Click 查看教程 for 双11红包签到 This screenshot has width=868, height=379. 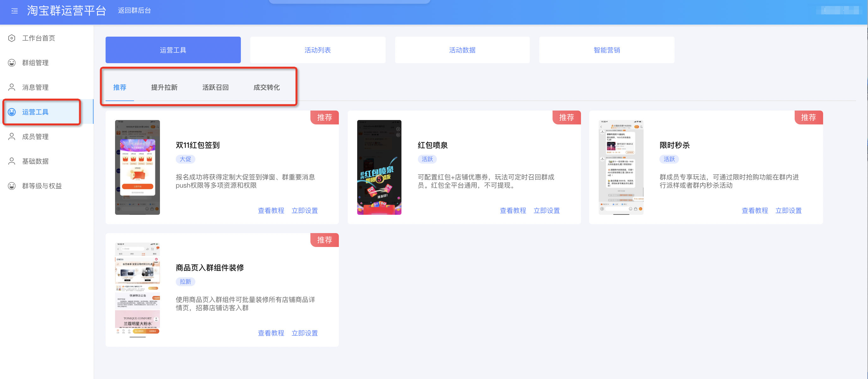click(271, 210)
